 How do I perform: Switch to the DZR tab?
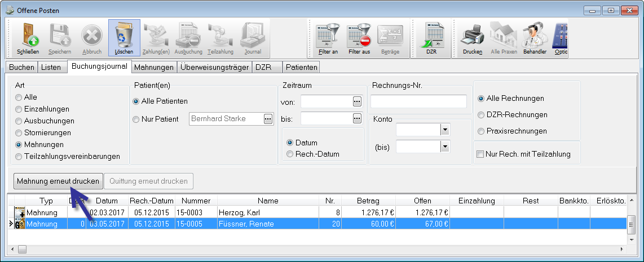tap(267, 68)
